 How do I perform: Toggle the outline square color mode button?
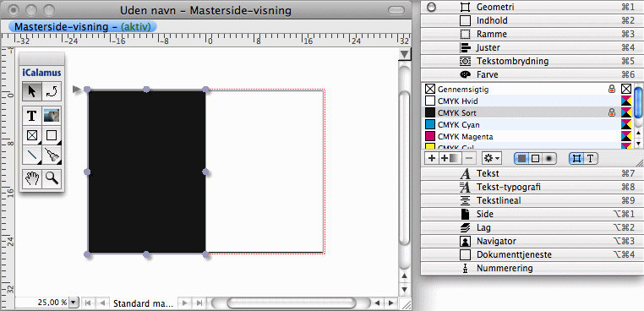coord(535,159)
